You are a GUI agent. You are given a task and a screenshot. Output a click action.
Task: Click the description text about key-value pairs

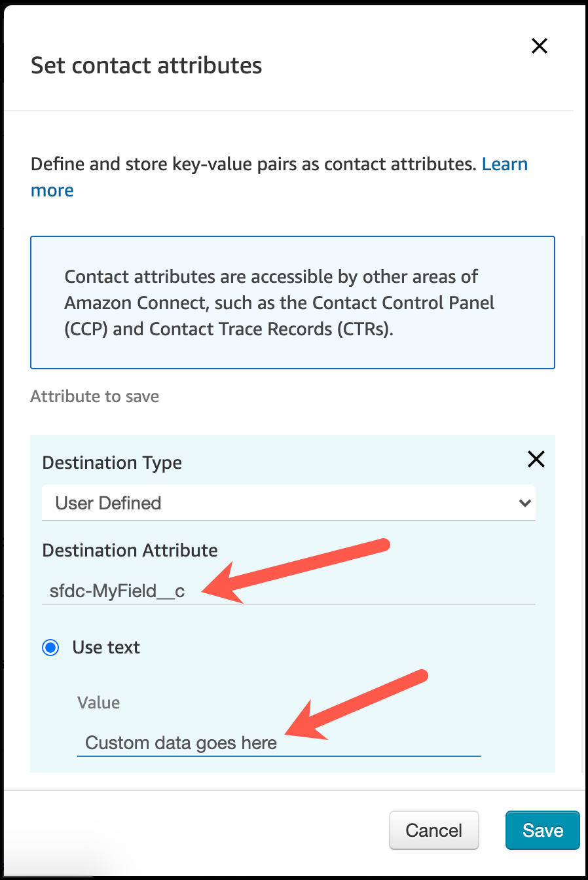pyautogui.click(x=253, y=164)
